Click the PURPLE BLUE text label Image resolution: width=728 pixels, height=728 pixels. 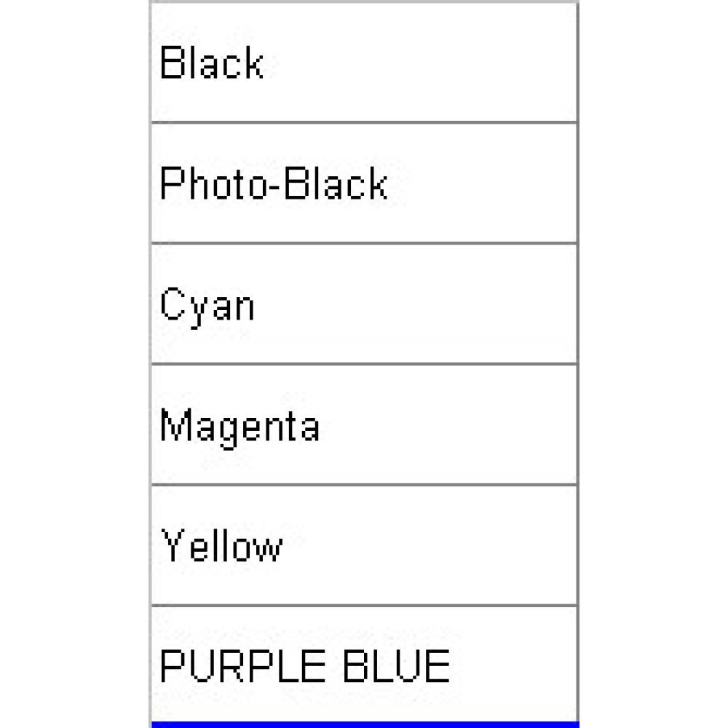[304, 666]
